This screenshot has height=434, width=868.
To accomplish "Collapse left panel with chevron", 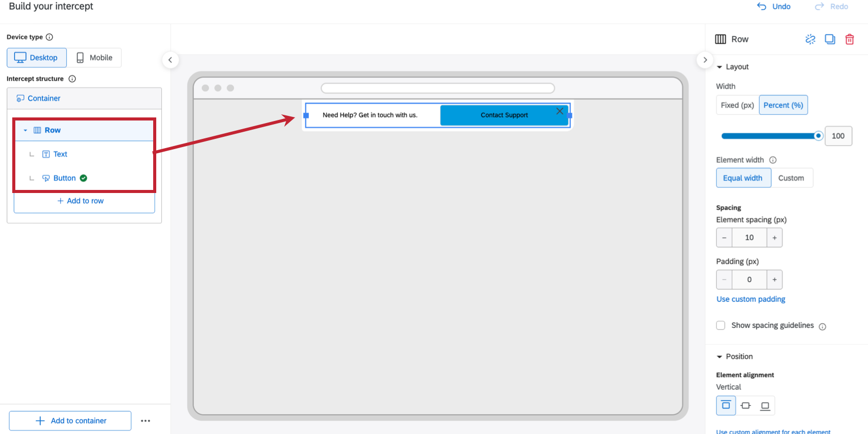I will click(x=170, y=60).
